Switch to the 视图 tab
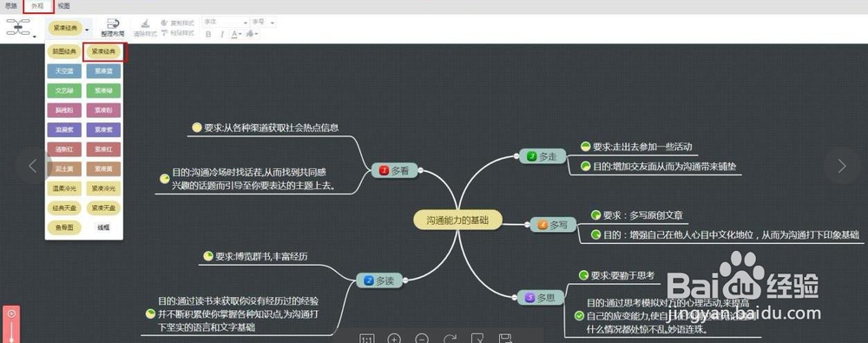Image resolution: width=868 pixels, height=343 pixels. click(63, 6)
